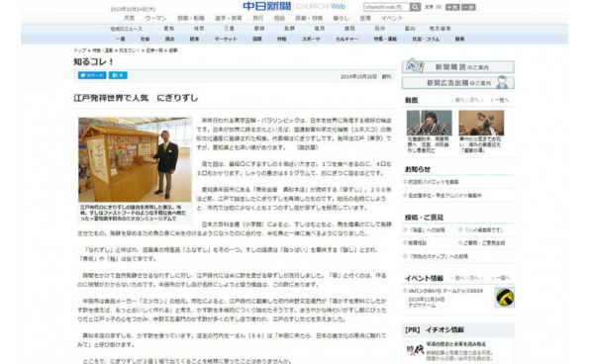
Task: Open the 新聞広告出稿 advertising guide banner
Action: [x=458, y=82]
